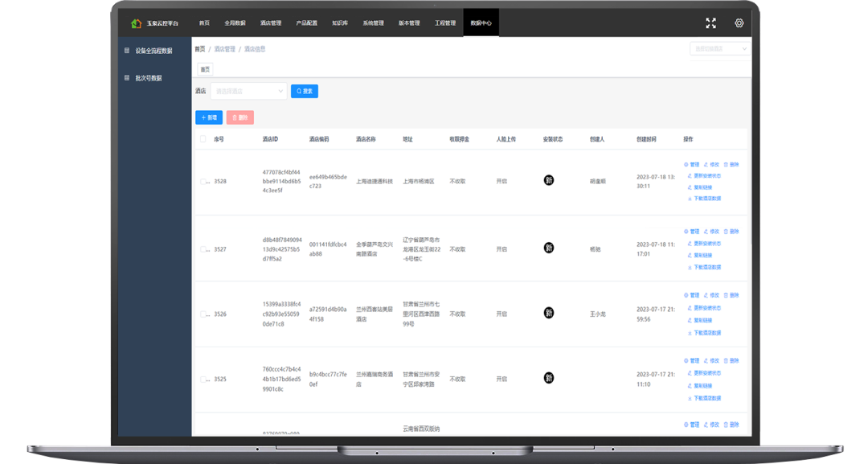Click 复制链接 for row 3527
The width and height of the screenshot is (868, 464).
(700, 255)
